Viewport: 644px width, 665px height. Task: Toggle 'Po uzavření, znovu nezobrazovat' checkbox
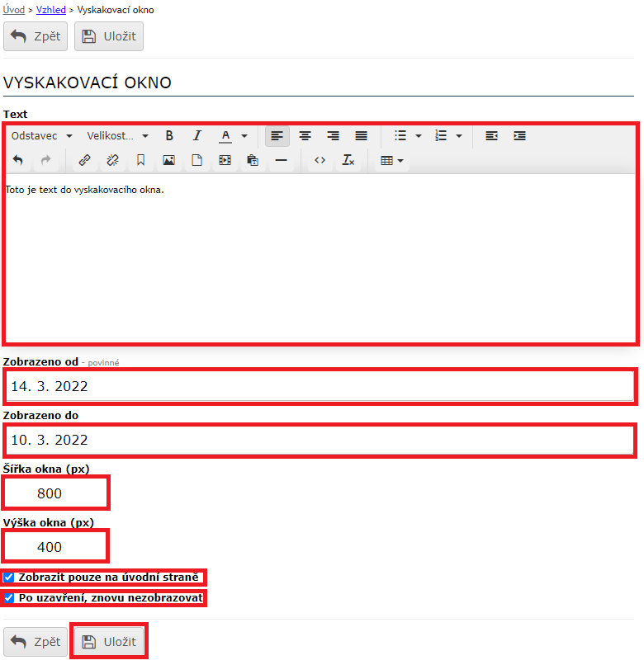[9, 598]
